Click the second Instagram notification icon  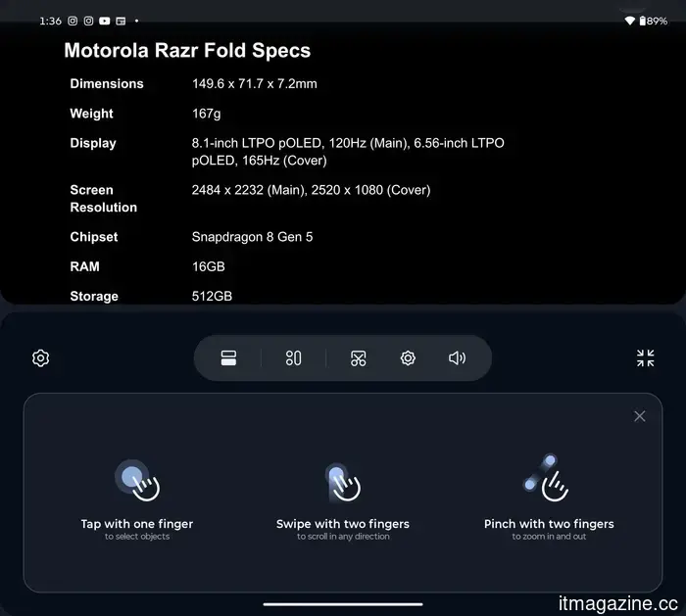click(x=88, y=21)
